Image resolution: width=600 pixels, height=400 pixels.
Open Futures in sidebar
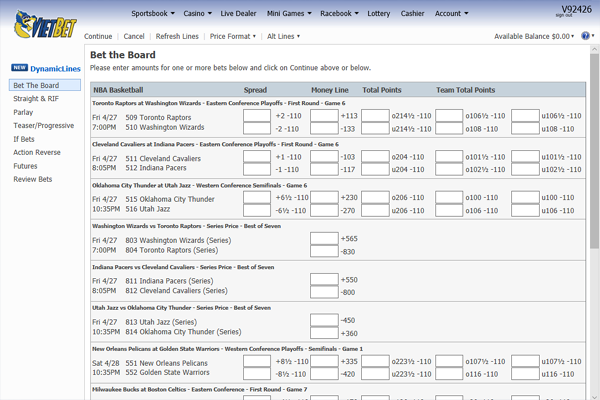coord(25,166)
